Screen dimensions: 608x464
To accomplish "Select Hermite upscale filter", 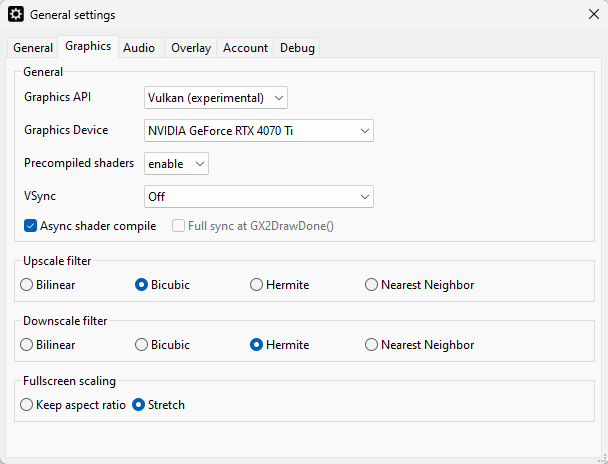I will pos(257,285).
